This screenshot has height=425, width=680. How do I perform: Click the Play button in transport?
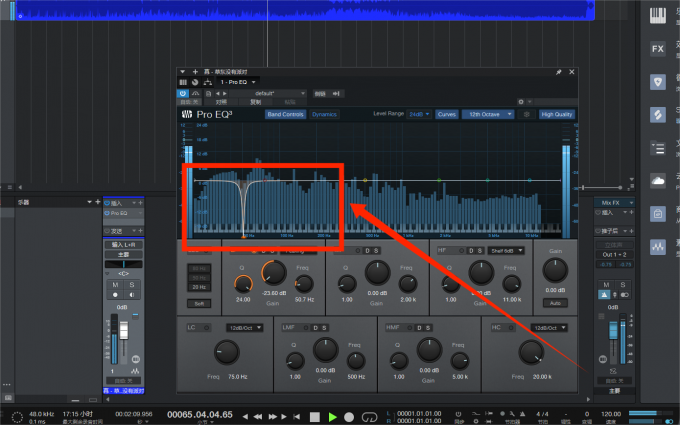333,417
